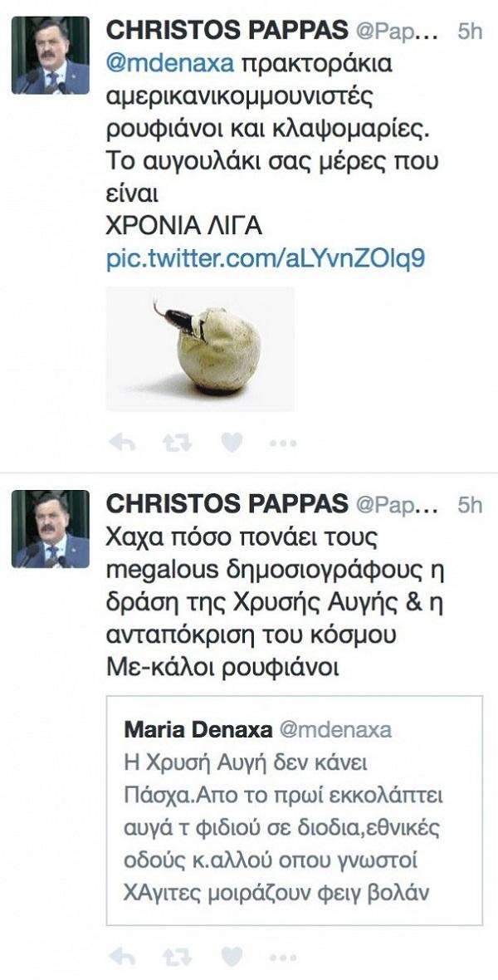Retweet the first tweet with egg image
498x980 pixels.
(x=176, y=443)
